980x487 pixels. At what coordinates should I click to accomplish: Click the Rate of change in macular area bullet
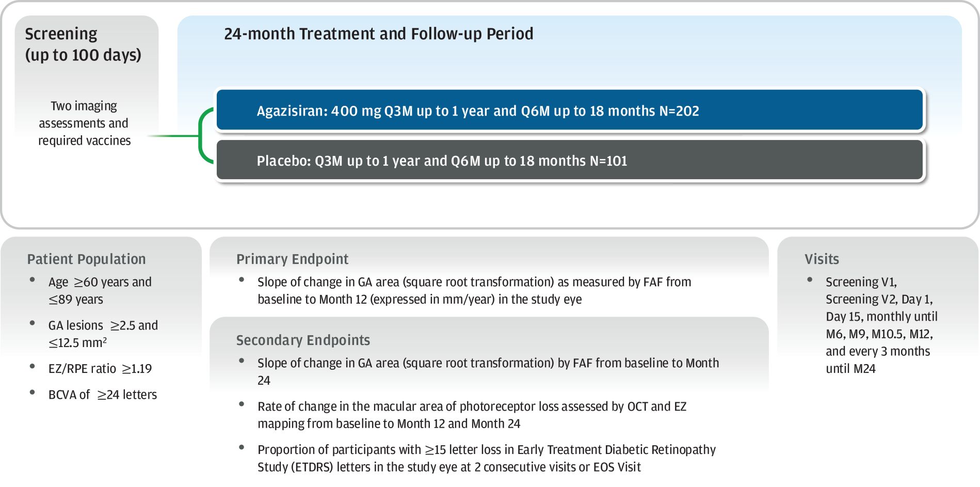tap(472, 415)
